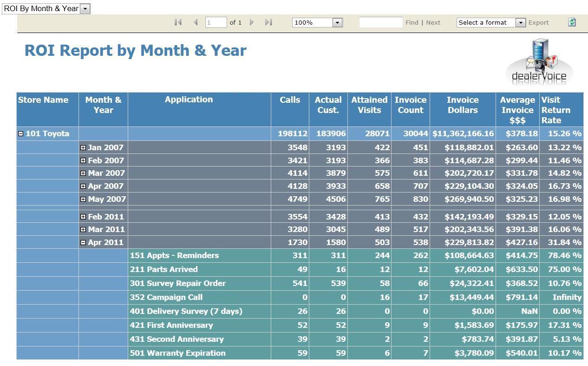Click the Next search link
The image size is (588, 366).
click(x=433, y=22)
